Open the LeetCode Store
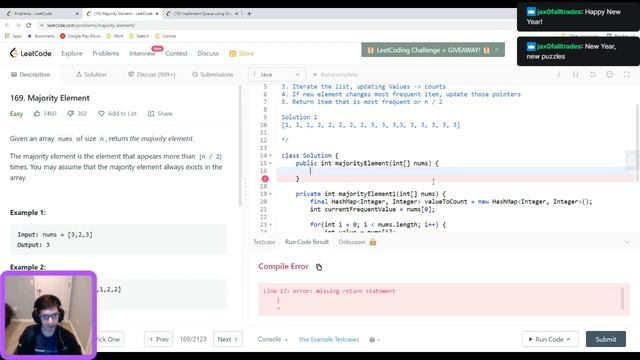 [242, 53]
